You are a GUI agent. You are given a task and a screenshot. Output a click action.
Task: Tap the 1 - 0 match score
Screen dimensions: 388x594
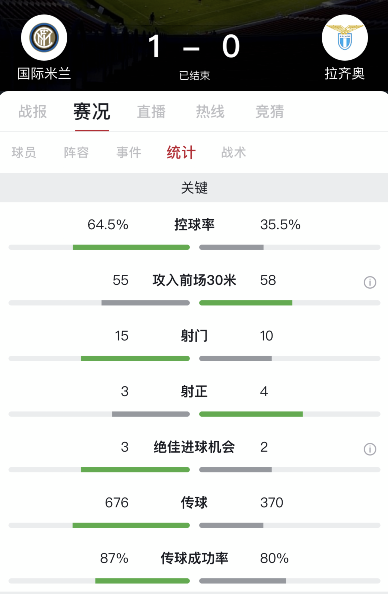click(194, 47)
